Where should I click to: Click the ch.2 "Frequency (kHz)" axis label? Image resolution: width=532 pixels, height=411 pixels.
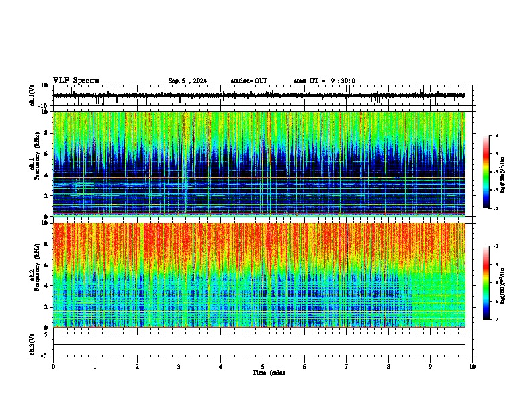pos(37,267)
